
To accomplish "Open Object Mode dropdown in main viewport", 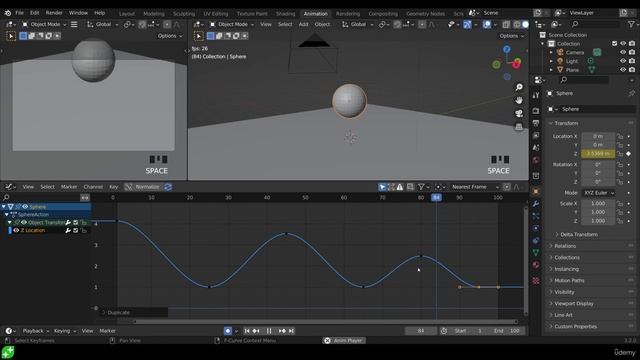I will tap(232, 24).
